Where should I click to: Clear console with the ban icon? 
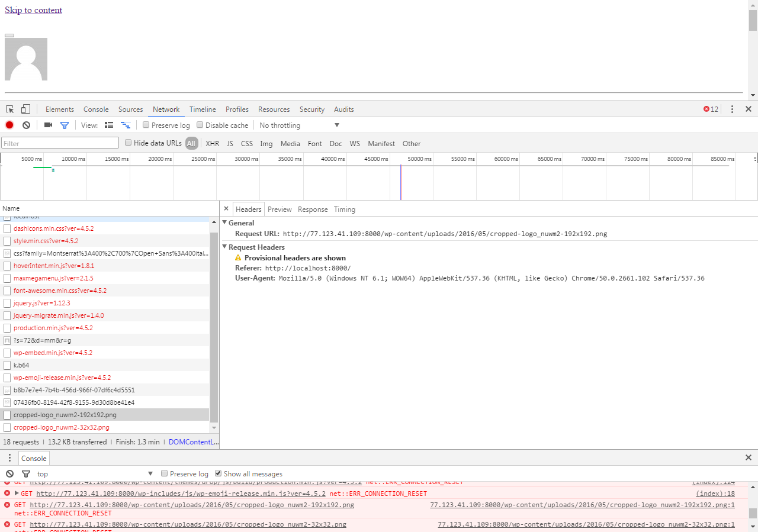point(10,474)
